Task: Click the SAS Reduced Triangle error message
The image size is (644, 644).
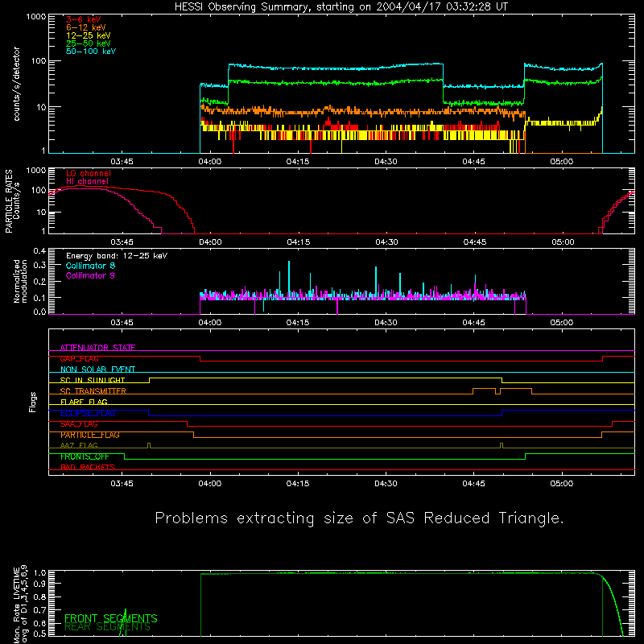Action: point(359,518)
